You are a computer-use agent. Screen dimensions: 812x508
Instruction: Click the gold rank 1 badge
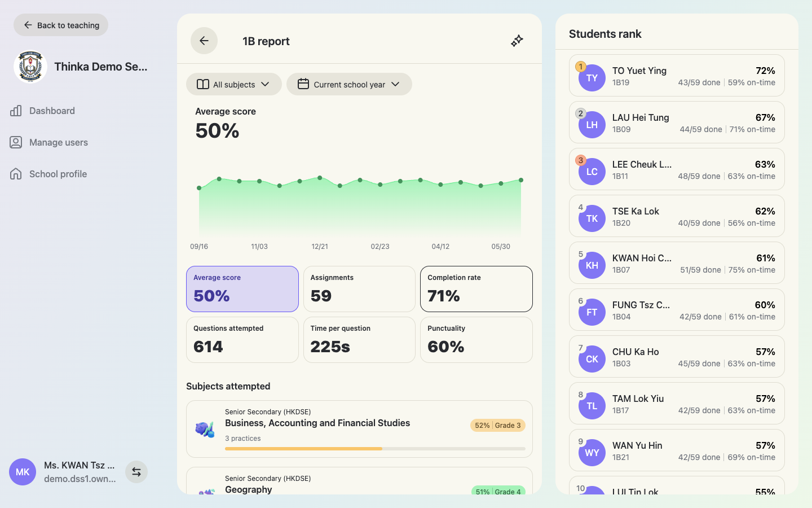(x=581, y=67)
